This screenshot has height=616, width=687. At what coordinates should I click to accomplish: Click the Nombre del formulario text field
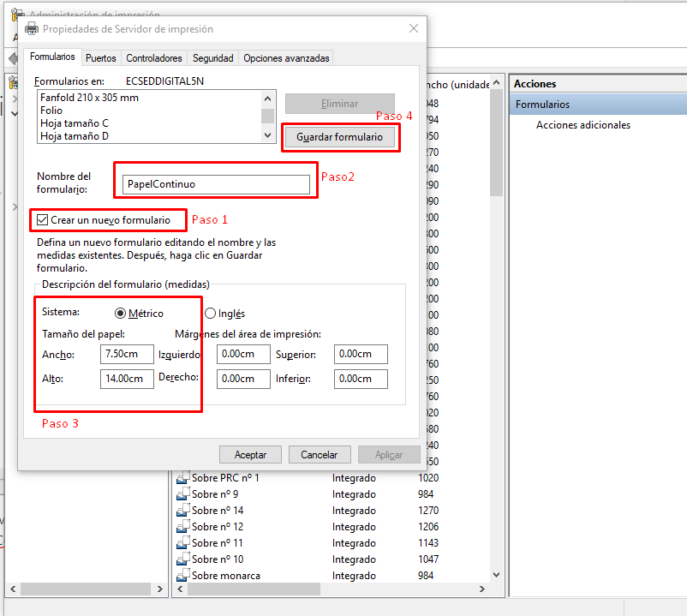click(216, 184)
